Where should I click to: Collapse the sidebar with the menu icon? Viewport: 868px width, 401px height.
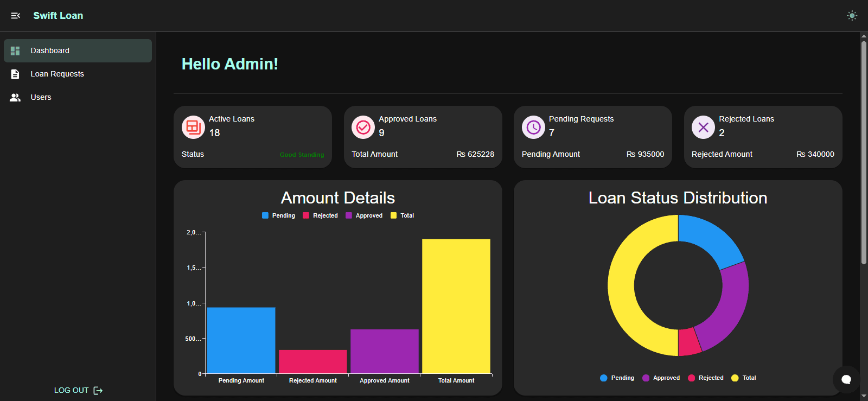15,16
